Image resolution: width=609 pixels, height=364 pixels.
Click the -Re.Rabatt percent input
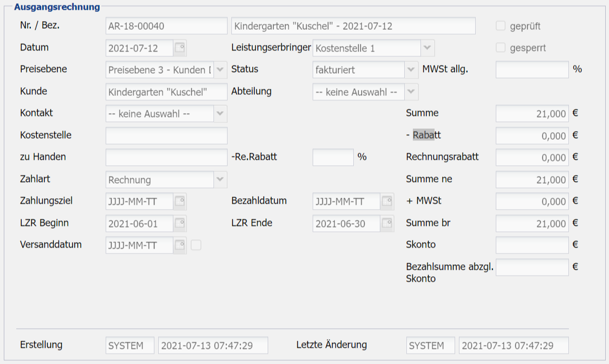(333, 157)
